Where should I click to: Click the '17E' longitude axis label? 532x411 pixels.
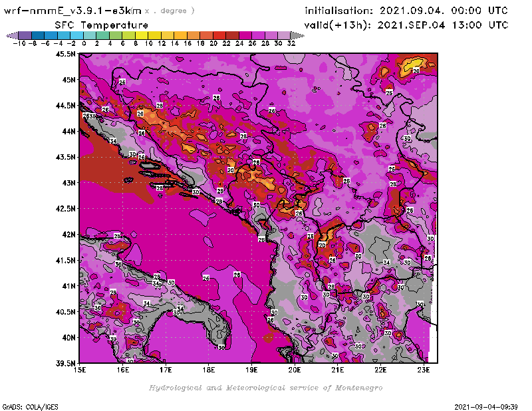(x=166, y=370)
